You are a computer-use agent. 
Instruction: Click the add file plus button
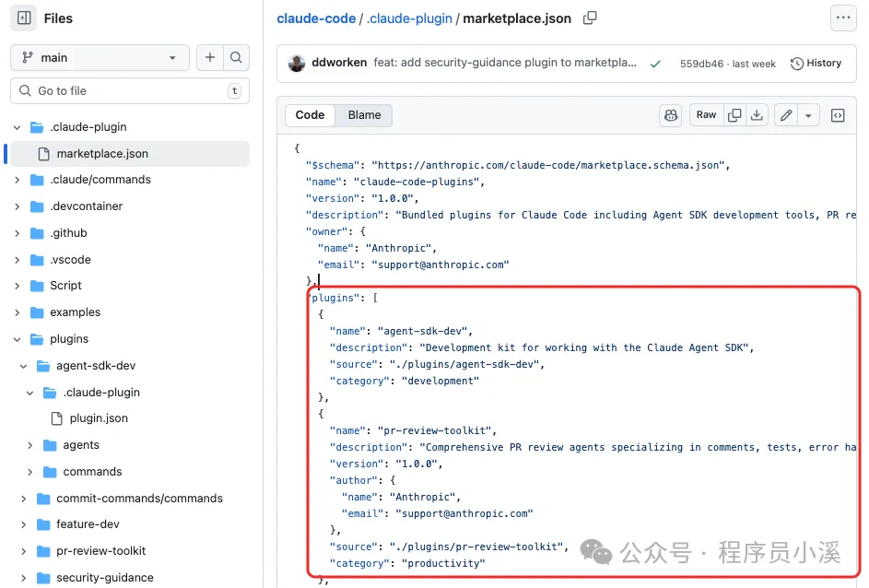pyautogui.click(x=210, y=58)
